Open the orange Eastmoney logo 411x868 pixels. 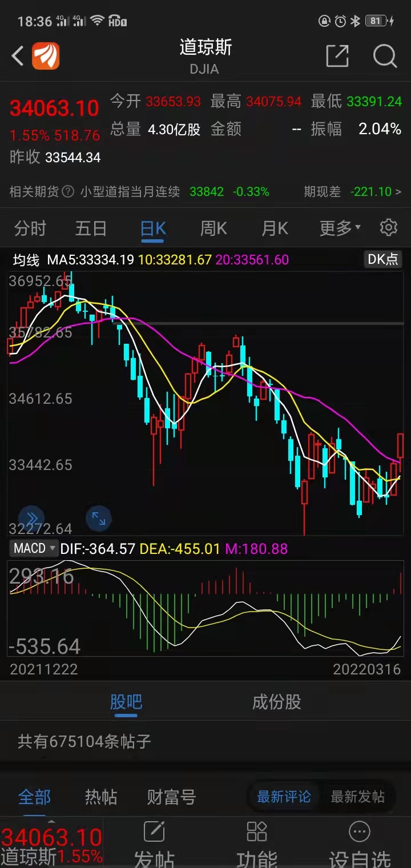46,56
